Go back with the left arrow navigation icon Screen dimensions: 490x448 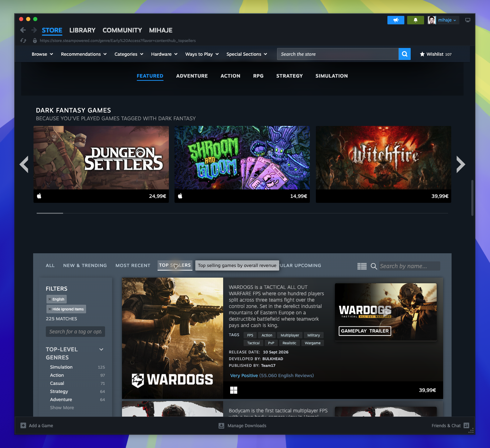[23, 30]
